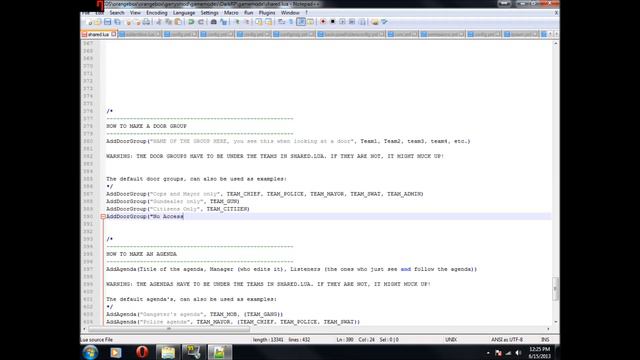The height and width of the screenshot is (360, 640).
Task: Open Find with the binoculars icon
Action: [213, 22]
